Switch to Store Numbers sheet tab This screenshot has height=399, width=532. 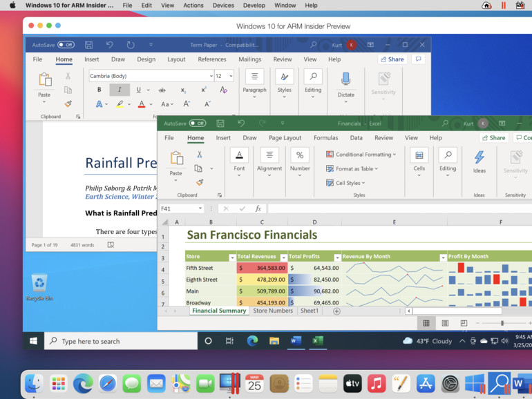pos(273,311)
